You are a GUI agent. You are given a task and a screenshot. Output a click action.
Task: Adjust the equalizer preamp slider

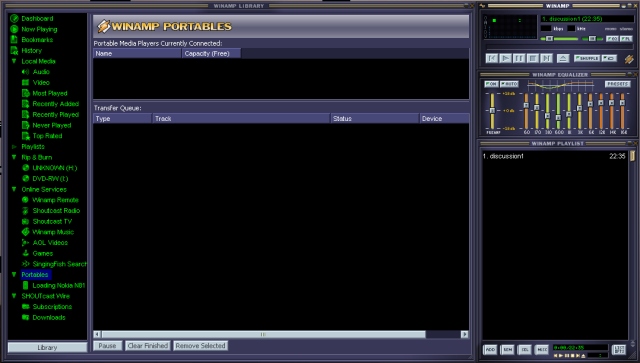[x=492, y=111]
